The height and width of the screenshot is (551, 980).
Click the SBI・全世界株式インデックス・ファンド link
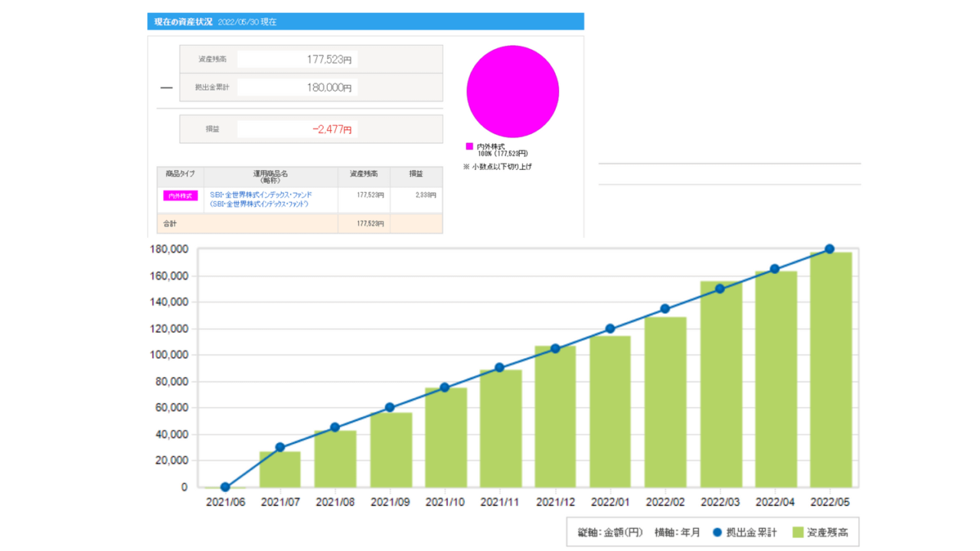(x=260, y=195)
